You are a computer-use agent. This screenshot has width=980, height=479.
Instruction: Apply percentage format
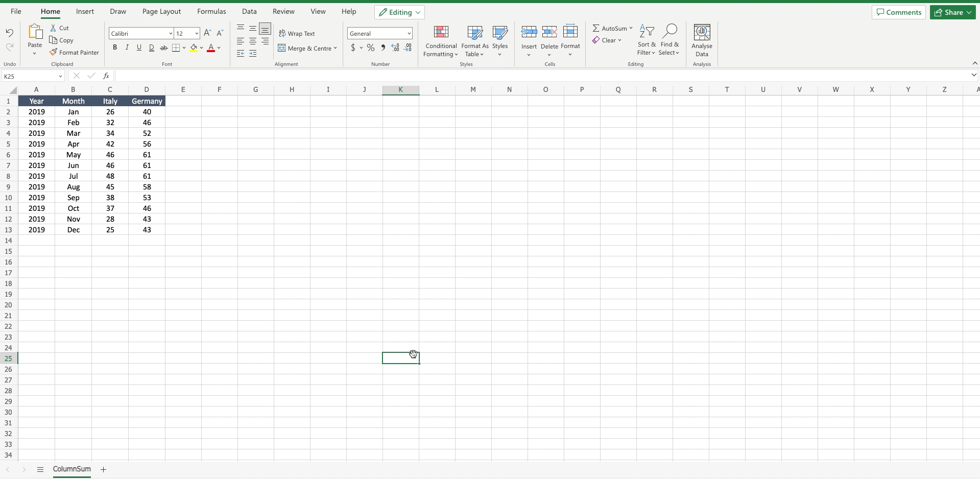coord(371,47)
